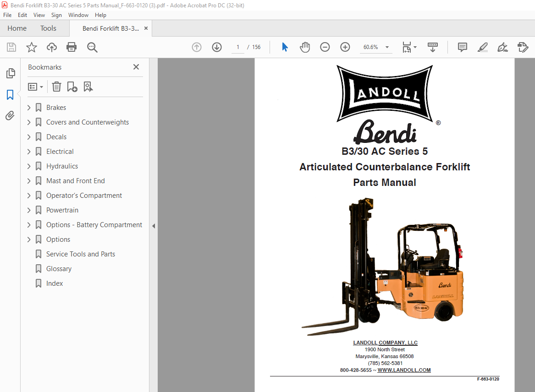Click the page number input field

point(238,47)
